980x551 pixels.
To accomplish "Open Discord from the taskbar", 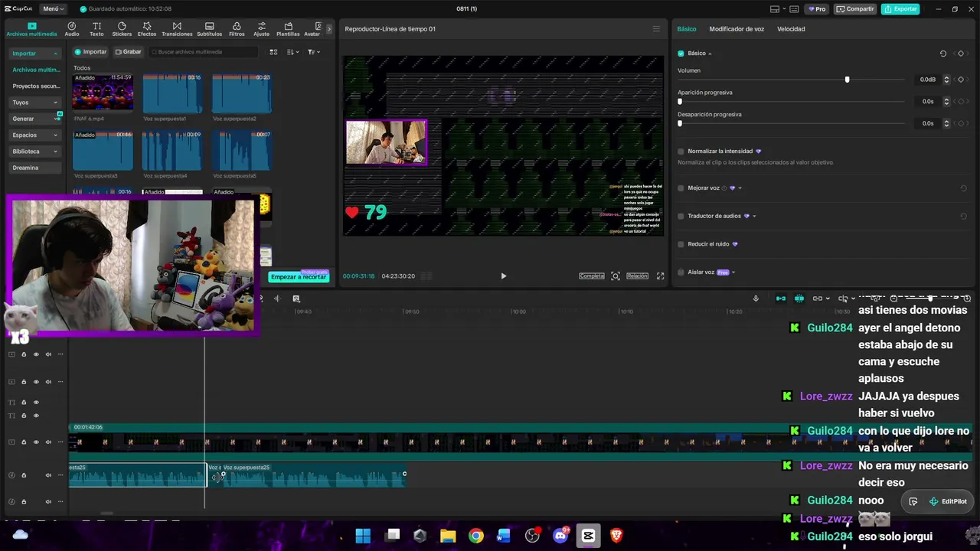I will 560,536.
